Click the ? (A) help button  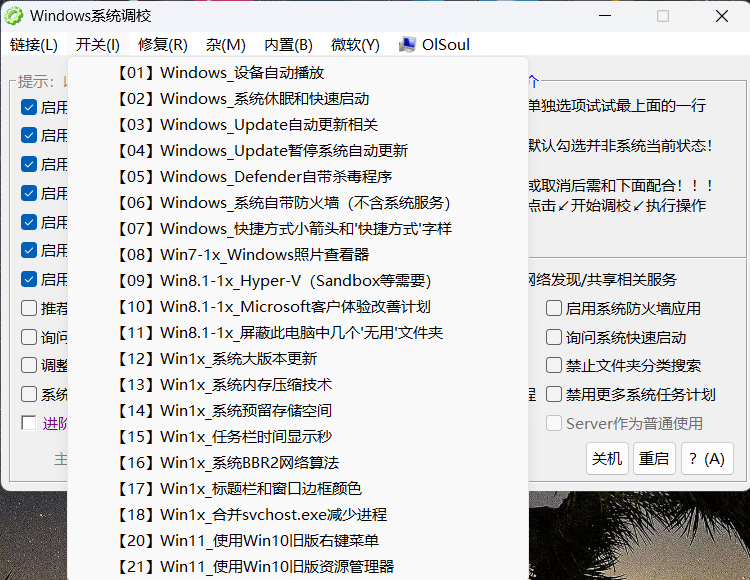pos(707,458)
